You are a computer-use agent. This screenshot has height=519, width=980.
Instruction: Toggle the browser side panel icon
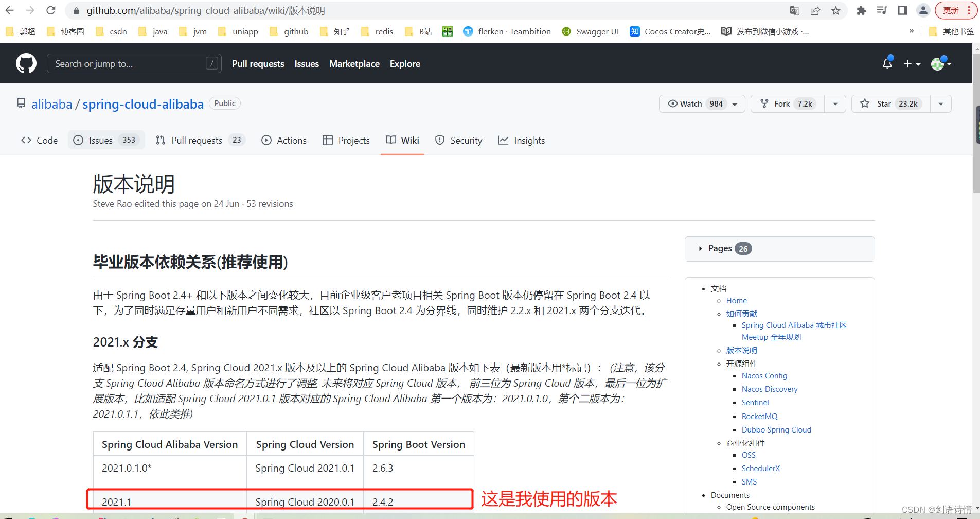coord(902,10)
